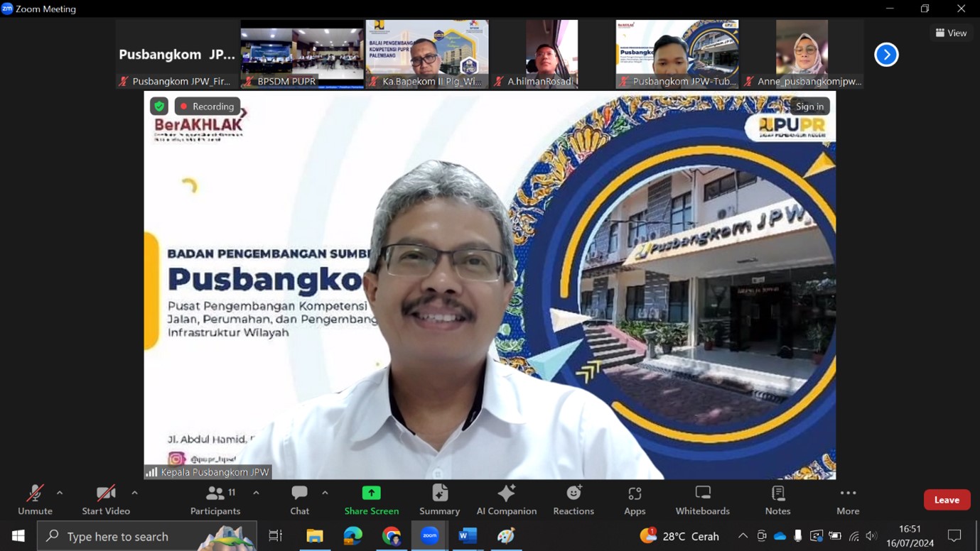The height and width of the screenshot is (551, 980).
Task: Select the Pusbangkom JPW-Tub... video thumbnail
Action: tap(677, 54)
